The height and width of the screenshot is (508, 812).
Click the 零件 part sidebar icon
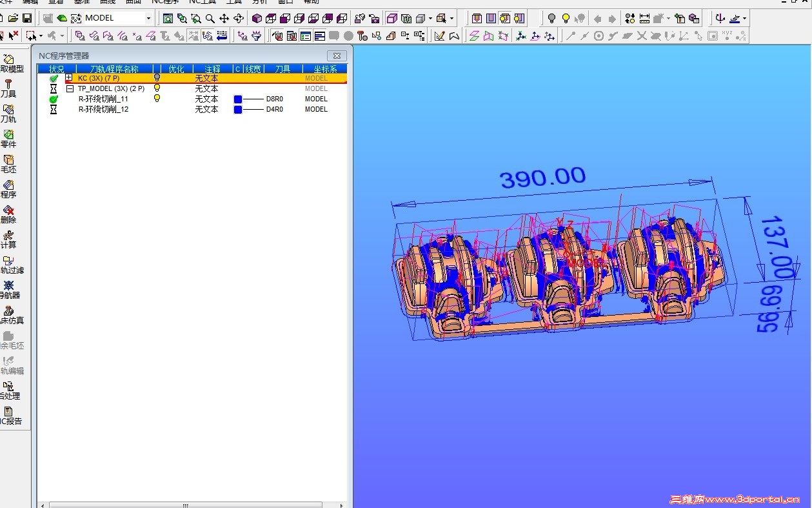(x=8, y=139)
